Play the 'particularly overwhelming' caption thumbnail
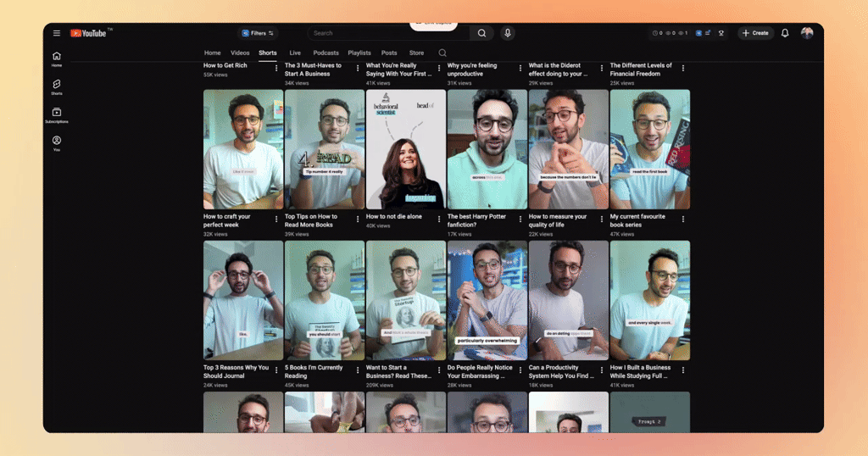 pyautogui.click(x=487, y=301)
